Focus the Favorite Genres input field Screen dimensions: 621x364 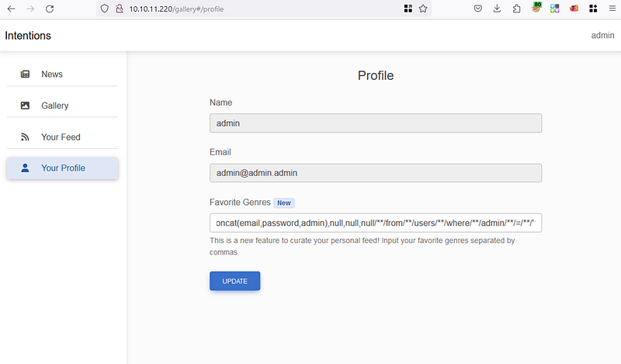(376, 223)
